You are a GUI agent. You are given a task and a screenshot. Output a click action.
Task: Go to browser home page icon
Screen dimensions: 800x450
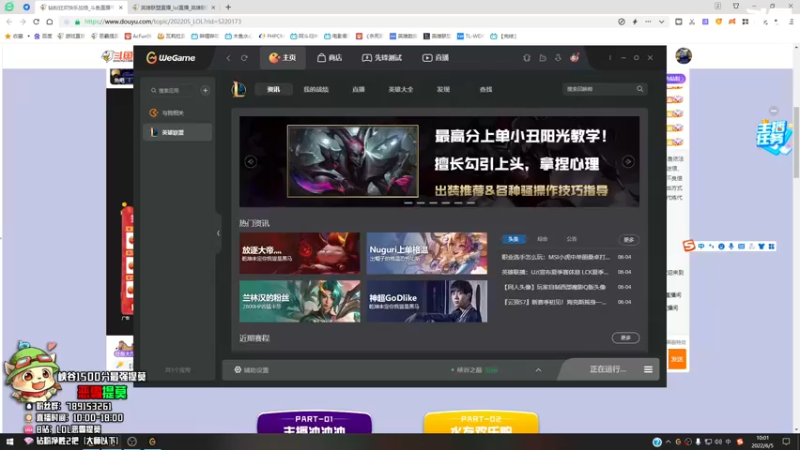[49, 21]
